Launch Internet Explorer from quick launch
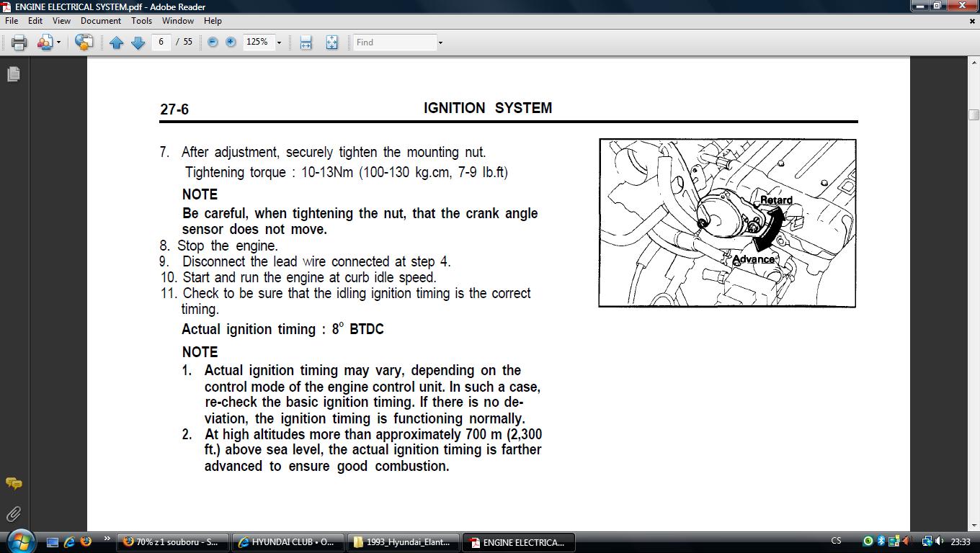 (69, 542)
